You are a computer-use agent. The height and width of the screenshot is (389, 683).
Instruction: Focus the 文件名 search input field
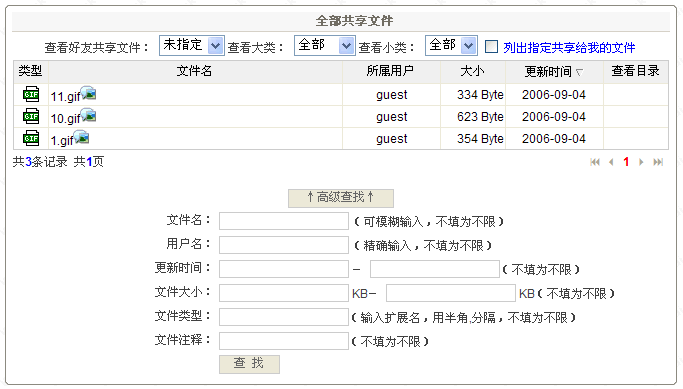pos(284,221)
